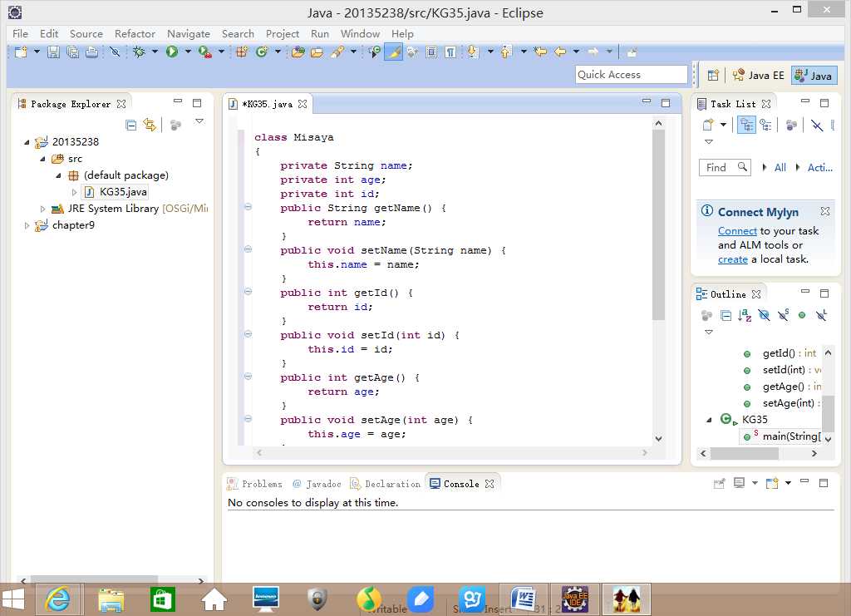Open Word from the taskbar
The height and width of the screenshot is (616, 851).
[x=524, y=599]
